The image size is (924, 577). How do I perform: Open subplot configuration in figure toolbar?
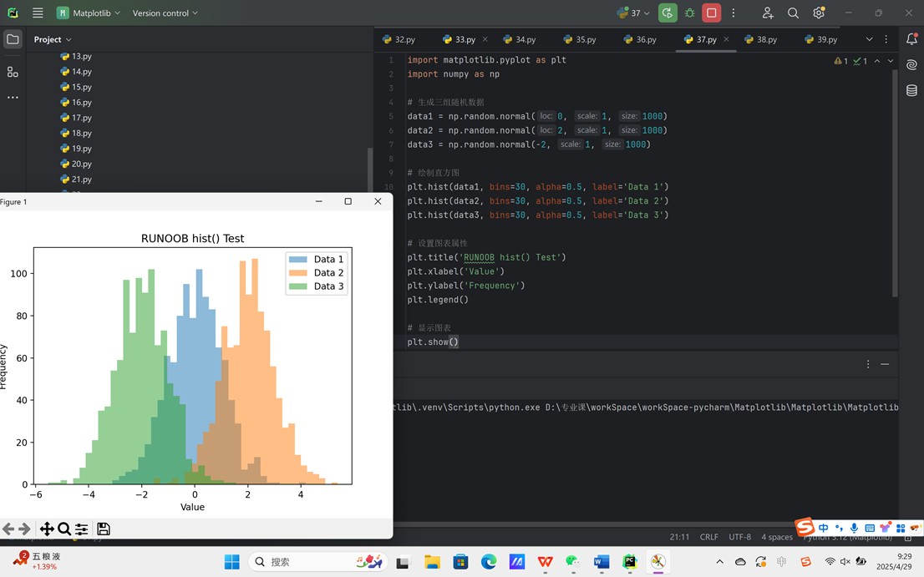pyautogui.click(x=81, y=528)
